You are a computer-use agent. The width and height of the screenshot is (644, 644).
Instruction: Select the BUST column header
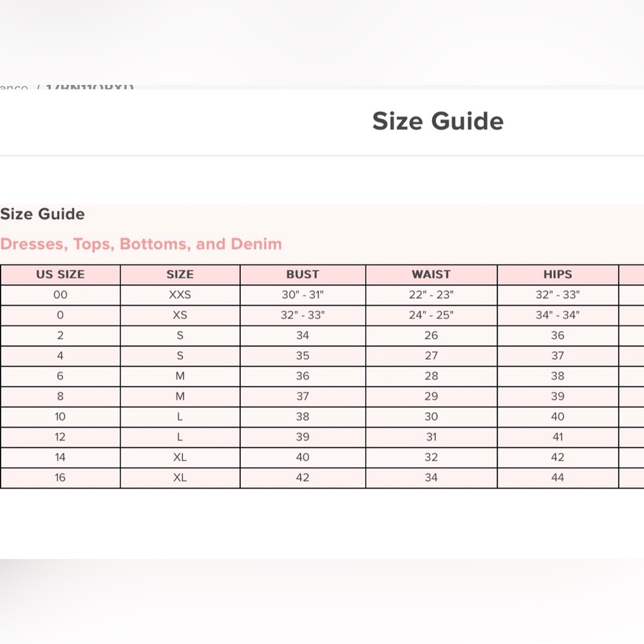[x=303, y=274]
